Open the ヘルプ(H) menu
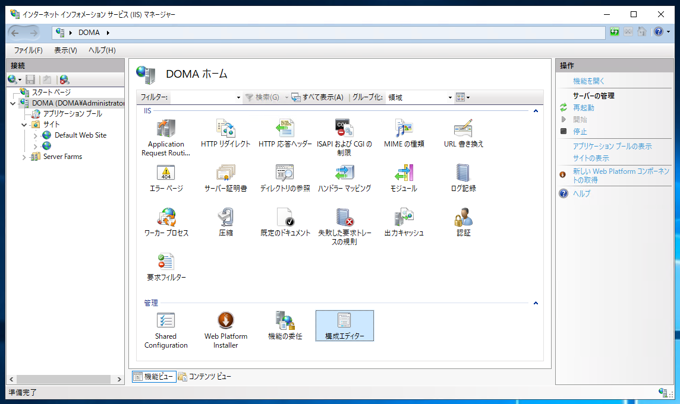Screen dimensions: 680x404 (102, 50)
